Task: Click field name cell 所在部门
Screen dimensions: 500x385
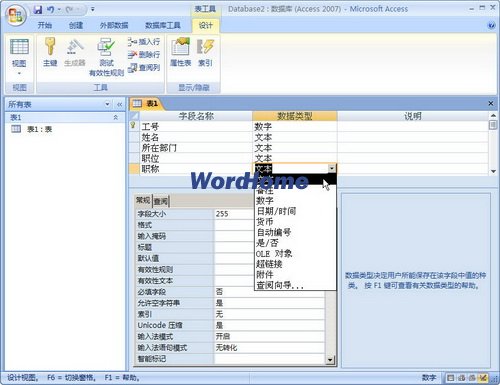Action: click(196, 148)
